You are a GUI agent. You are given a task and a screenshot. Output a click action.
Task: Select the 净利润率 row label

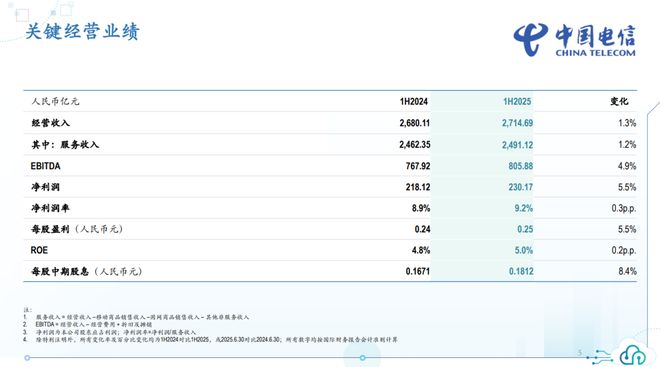(x=51, y=208)
